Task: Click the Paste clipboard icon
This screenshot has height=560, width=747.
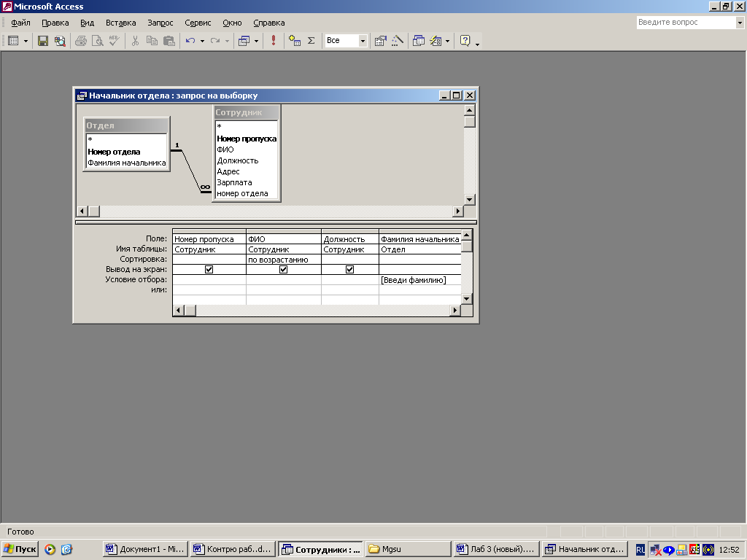Action: [169, 41]
